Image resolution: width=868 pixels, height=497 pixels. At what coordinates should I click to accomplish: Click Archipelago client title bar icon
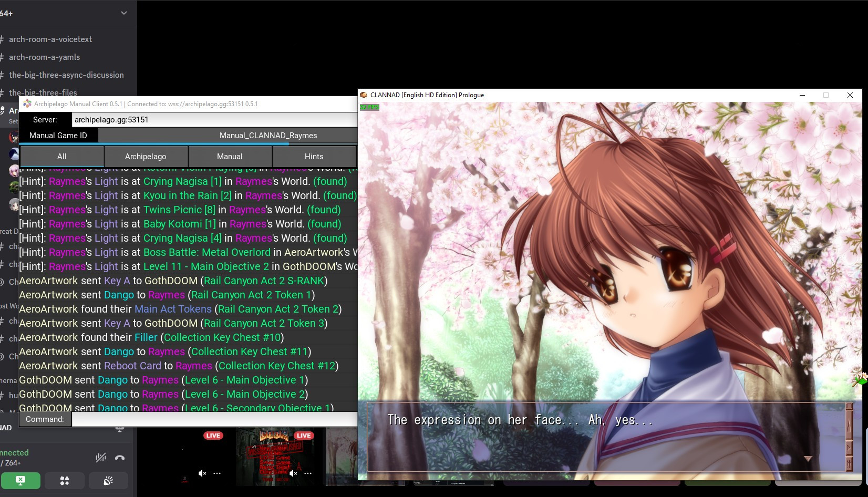(x=27, y=104)
